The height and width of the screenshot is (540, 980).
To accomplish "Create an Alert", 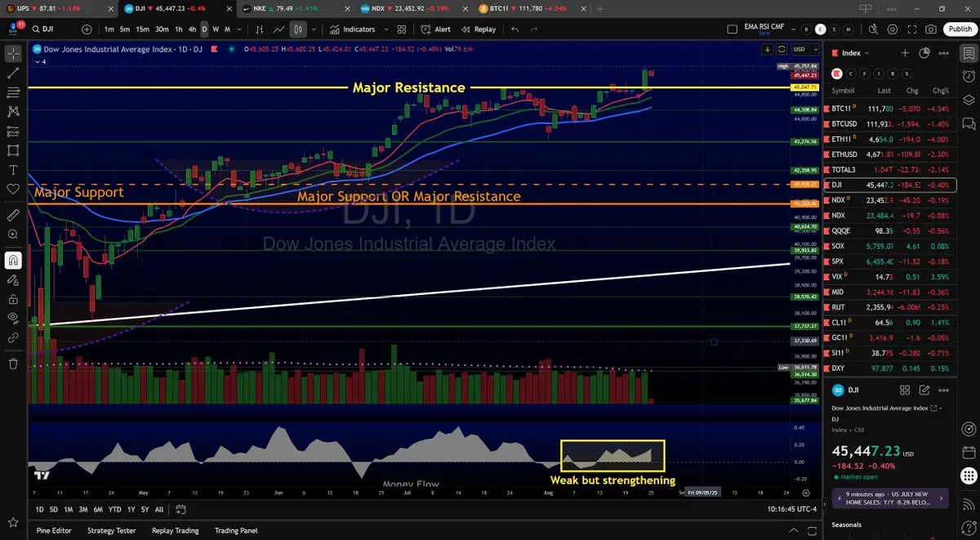I will [435, 29].
